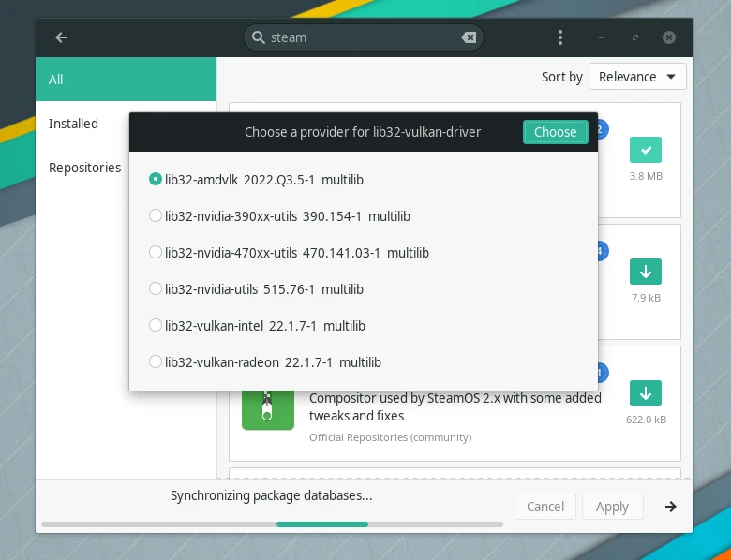This screenshot has height=560, width=731.
Task: Click the green zipper package icon
Action: (268, 409)
